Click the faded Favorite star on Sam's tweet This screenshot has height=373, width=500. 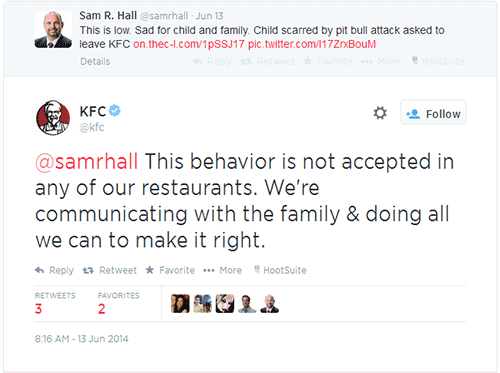(308, 61)
